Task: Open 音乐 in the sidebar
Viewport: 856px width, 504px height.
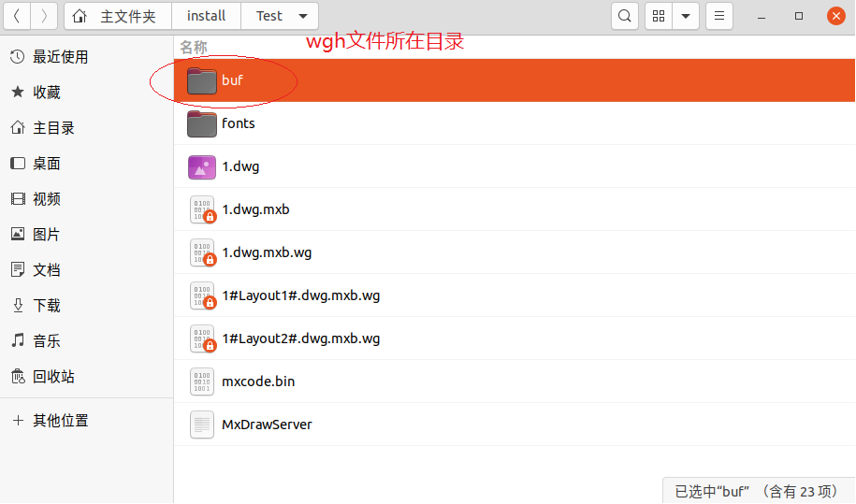Action: pos(87,340)
